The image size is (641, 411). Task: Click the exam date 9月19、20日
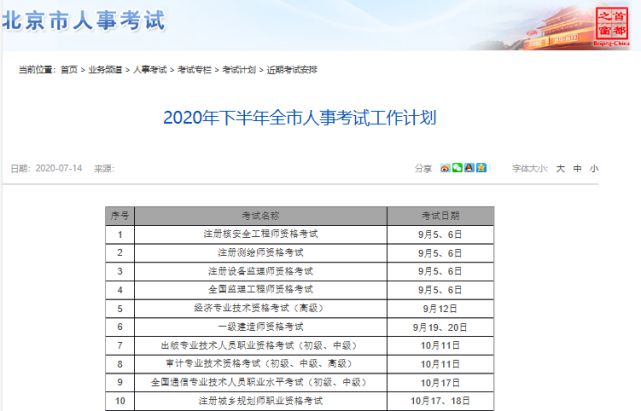tap(440, 327)
